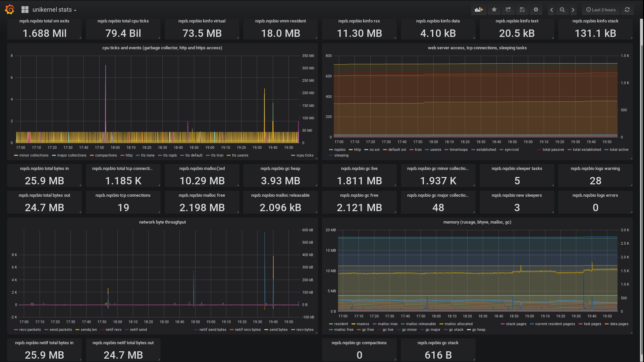Star this dashboard as favorite

click(494, 10)
